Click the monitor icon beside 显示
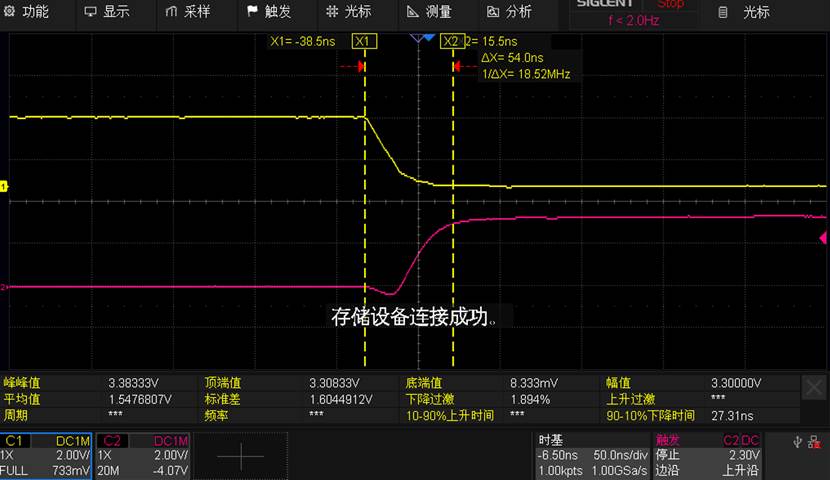Screen dimensions: 830x480 (x=91, y=11)
